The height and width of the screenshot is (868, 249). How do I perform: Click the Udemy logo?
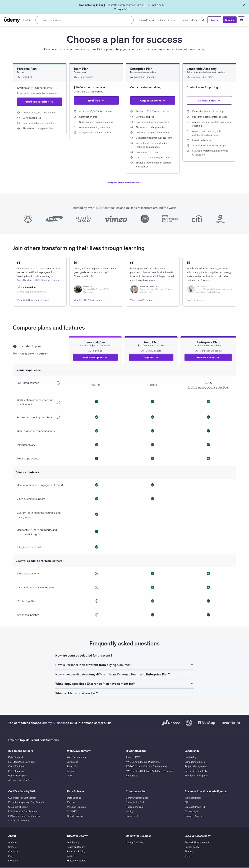tap(12, 20)
